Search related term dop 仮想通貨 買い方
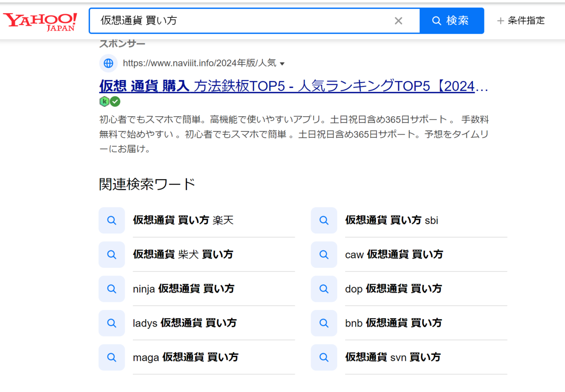Image resolution: width=565 pixels, height=392 pixels. pos(394,289)
